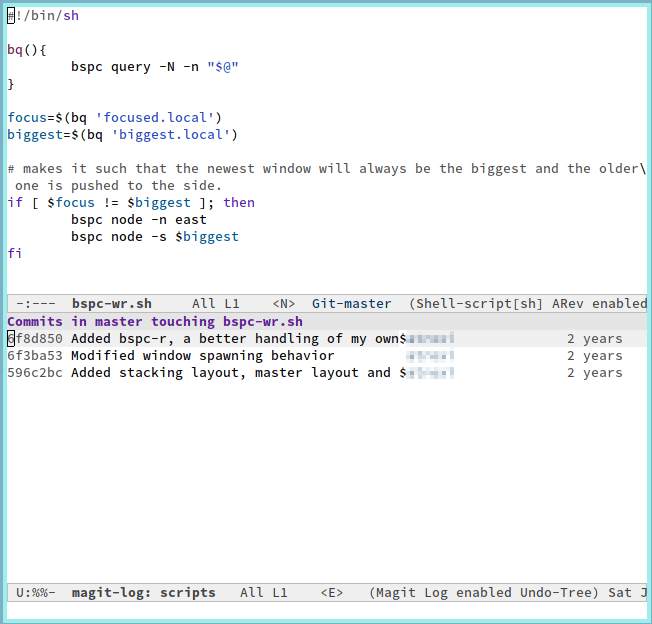The image size is (652, 624).
Task: Select commit 6f8d850 hash in log
Action: [35, 339]
